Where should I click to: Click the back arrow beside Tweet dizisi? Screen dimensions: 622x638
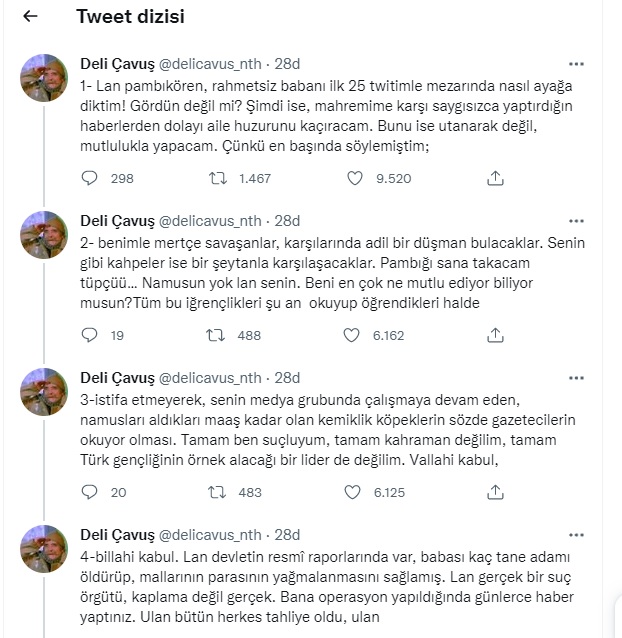coord(31,17)
